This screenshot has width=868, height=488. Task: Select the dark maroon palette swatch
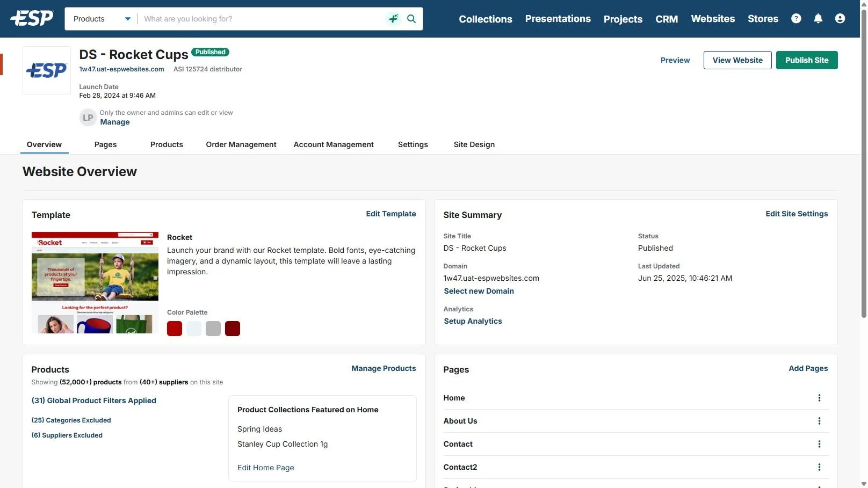233,329
